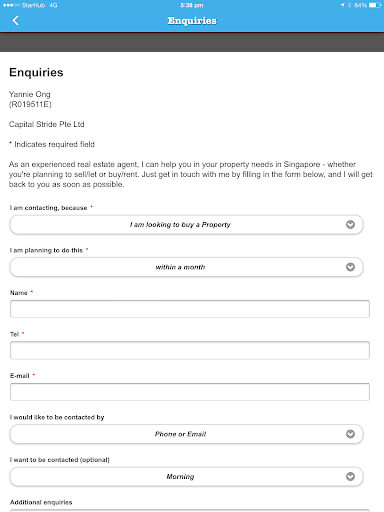This screenshot has width=384, height=512.
Task: Tap the time in the status bar
Action: pyautogui.click(x=192, y=5)
